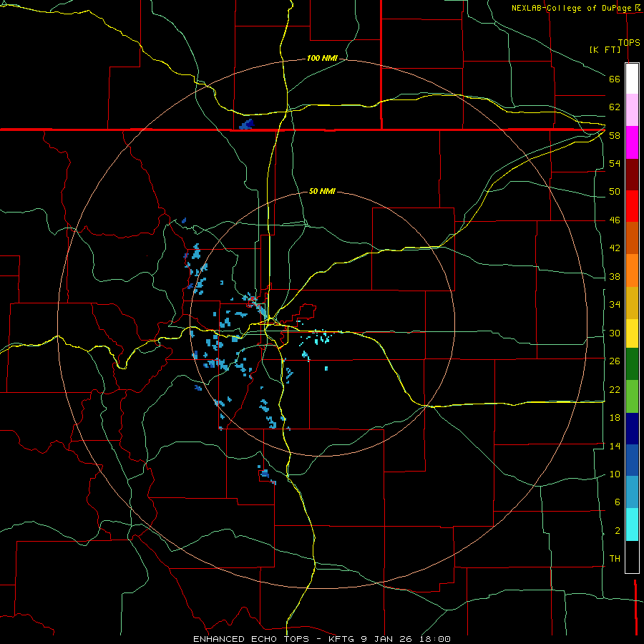Click the dark orange legend swatch
Screen dimensions: 644x644
pyautogui.click(x=632, y=238)
